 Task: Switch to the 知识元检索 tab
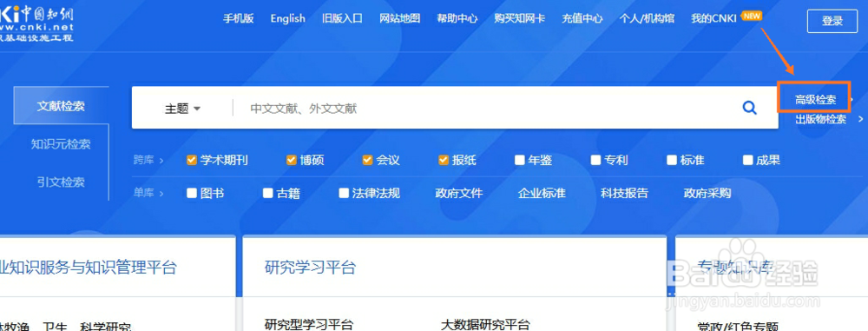pyautogui.click(x=61, y=144)
